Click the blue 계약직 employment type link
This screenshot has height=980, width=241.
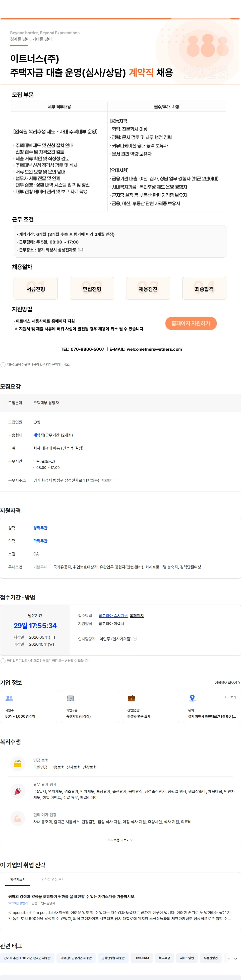pyautogui.click(x=38, y=435)
